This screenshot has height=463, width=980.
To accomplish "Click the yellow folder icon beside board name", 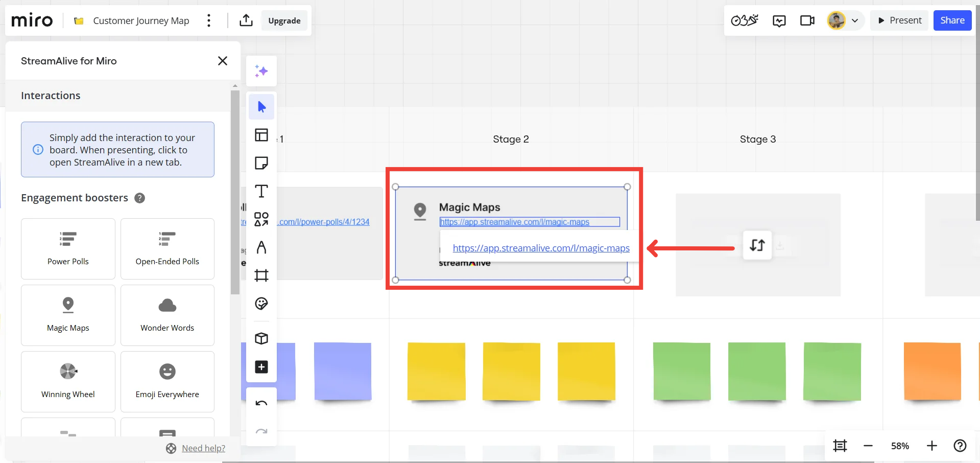I will tap(79, 21).
